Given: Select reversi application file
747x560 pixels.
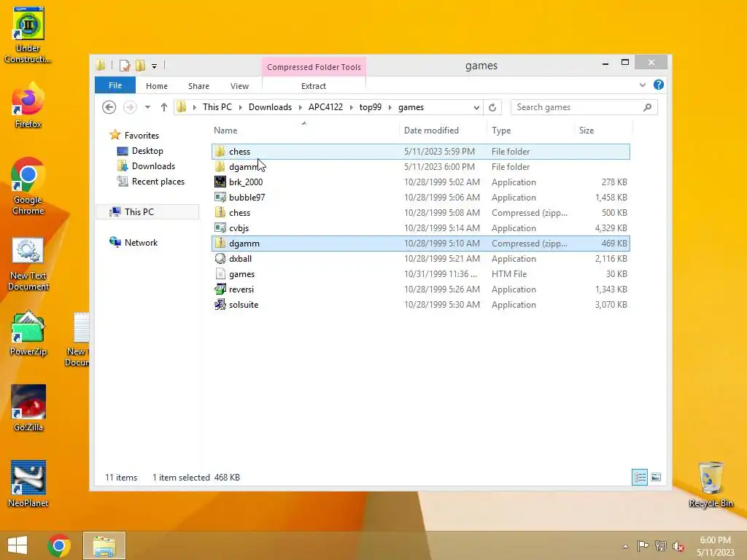Looking at the screenshot, I should point(420,289).
